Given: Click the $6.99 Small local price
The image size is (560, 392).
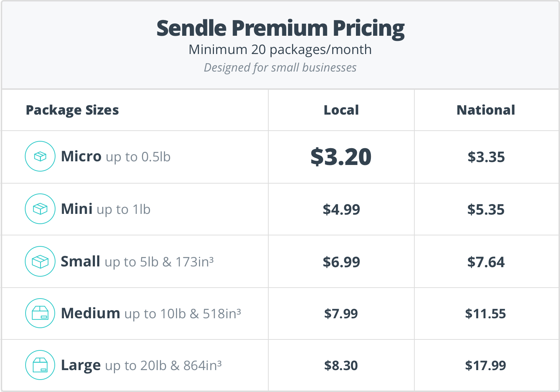Looking at the screenshot, I should point(341,262).
